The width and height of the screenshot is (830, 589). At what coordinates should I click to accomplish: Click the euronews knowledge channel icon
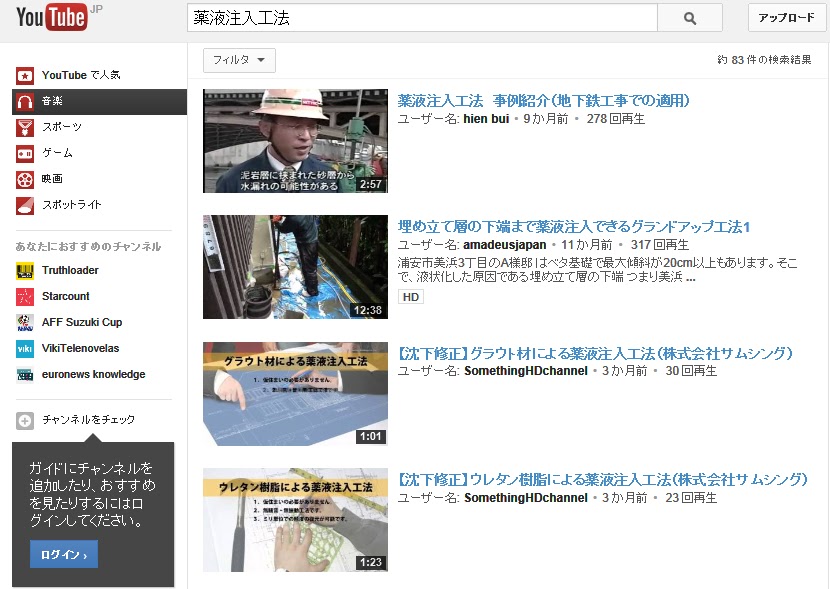coord(25,375)
